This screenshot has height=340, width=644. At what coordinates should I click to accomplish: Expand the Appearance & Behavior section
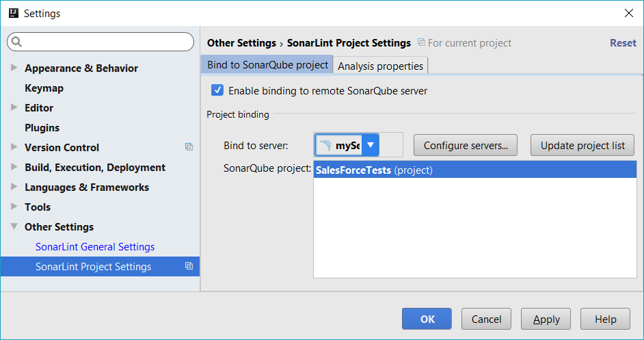tap(14, 68)
